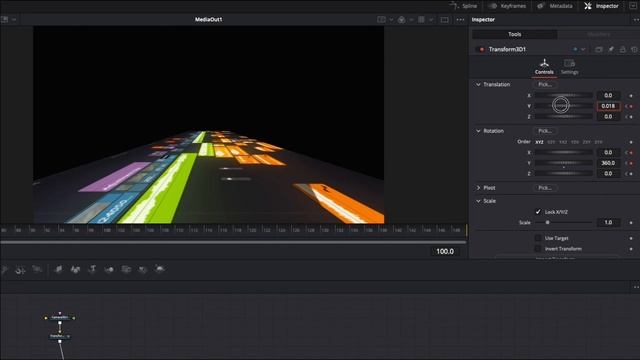Select the Text 3D tool in toolbar
Viewport: 640px width, 360px height.
93,269
